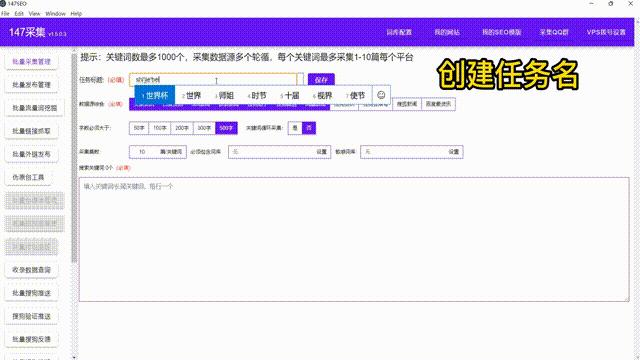Viewport: 640px width, 360px height.
Task: Select IME candidate 十届
Action: [x=290, y=96]
